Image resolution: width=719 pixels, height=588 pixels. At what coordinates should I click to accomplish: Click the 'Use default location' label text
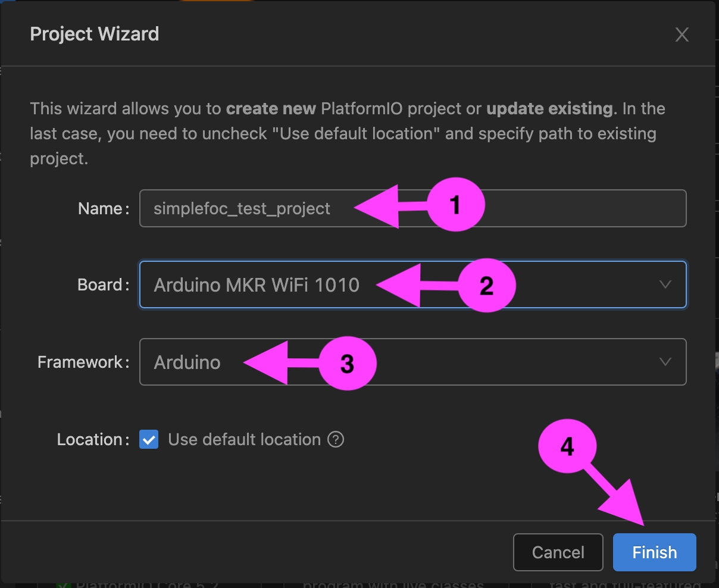pyautogui.click(x=244, y=440)
